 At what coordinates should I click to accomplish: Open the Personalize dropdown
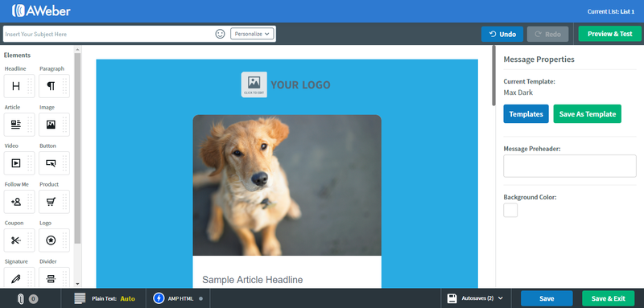coord(252,34)
